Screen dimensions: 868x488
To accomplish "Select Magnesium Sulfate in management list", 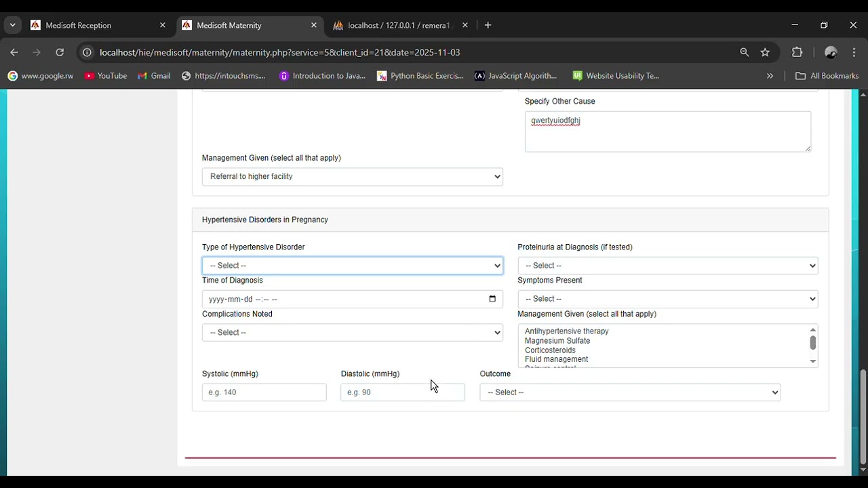I will coord(557,341).
